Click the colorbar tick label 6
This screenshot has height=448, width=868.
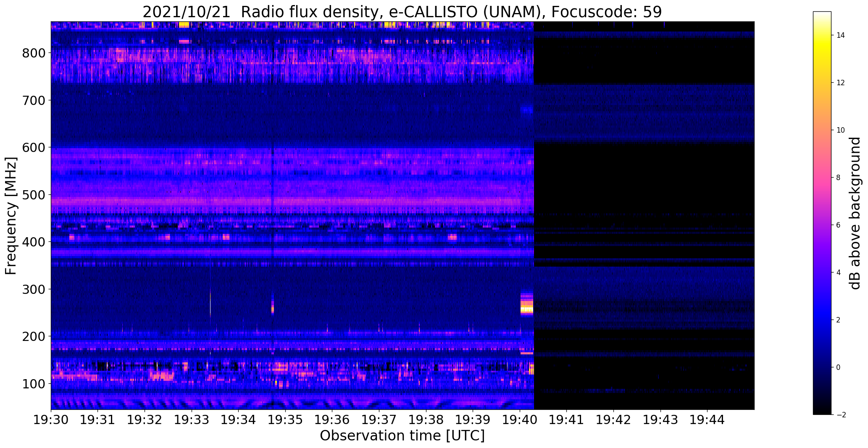[x=839, y=225]
